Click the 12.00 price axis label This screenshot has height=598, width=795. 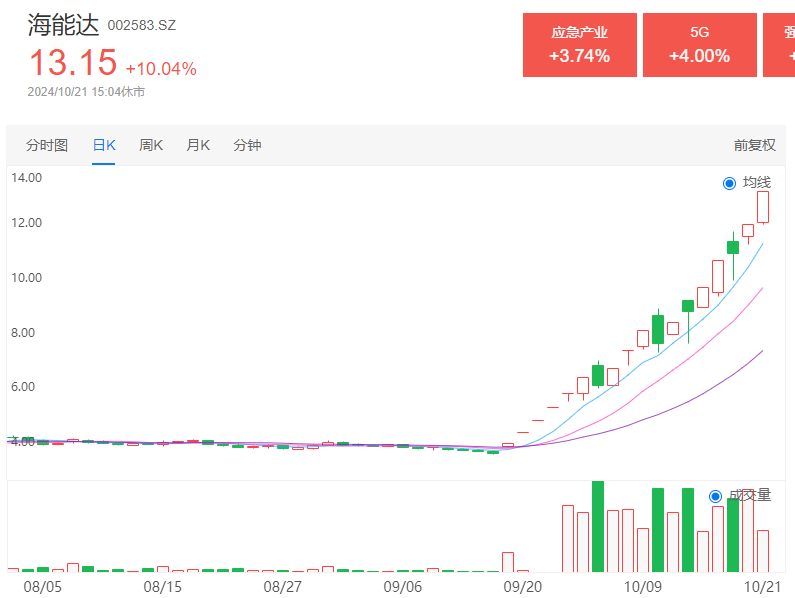pos(26,223)
